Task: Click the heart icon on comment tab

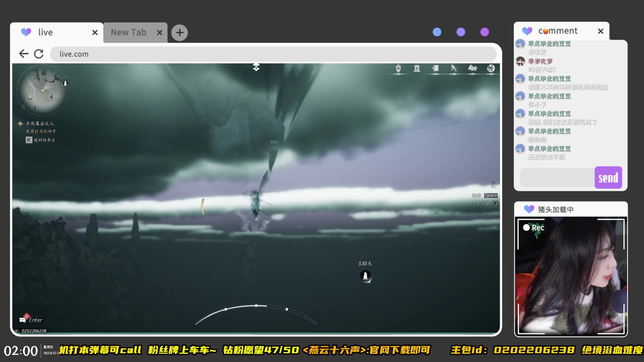Action: [527, 31]
